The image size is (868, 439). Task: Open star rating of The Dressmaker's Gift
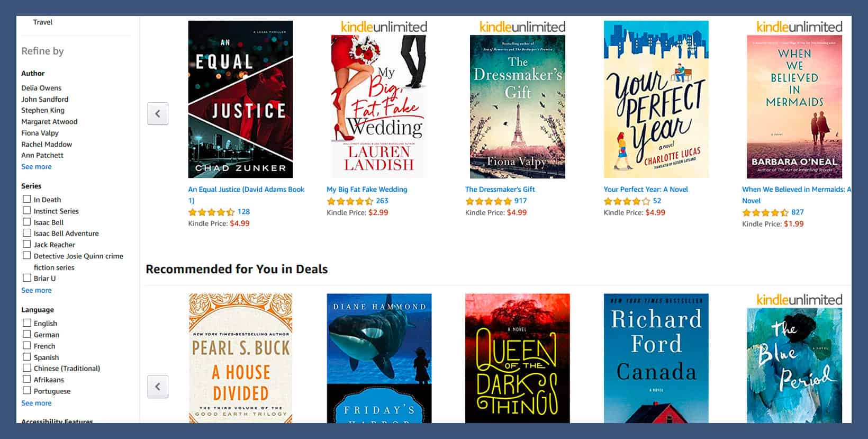tap(488, 201)
